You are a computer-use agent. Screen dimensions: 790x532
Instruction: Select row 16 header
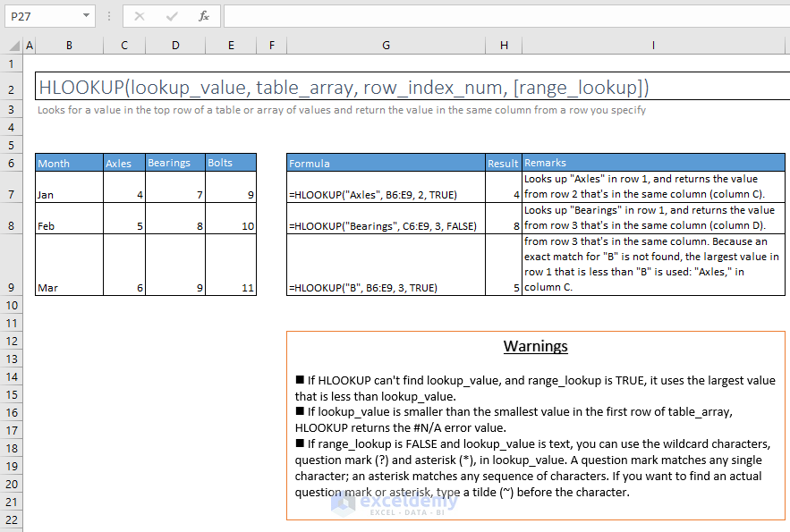[x=11, y=412]
